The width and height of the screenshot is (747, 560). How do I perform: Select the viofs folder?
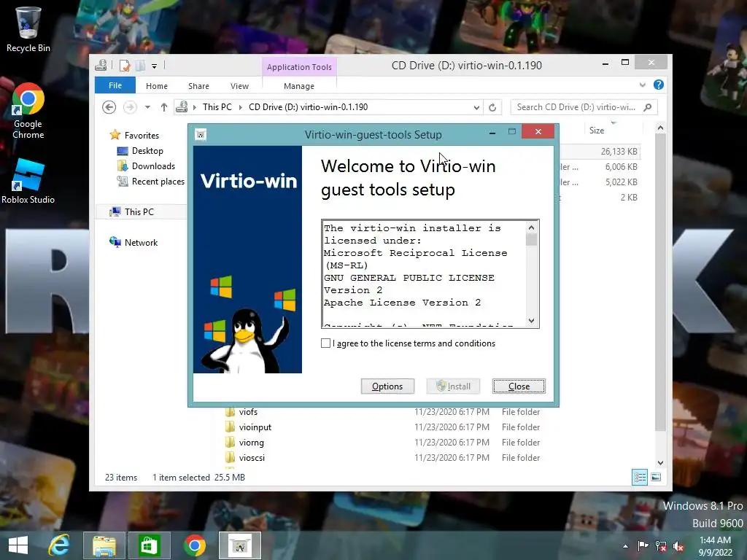coord(248,412)
